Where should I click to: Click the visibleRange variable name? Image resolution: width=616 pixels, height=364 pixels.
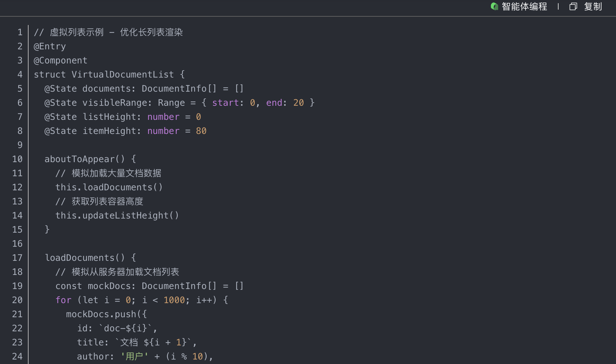tap(115, 103)
